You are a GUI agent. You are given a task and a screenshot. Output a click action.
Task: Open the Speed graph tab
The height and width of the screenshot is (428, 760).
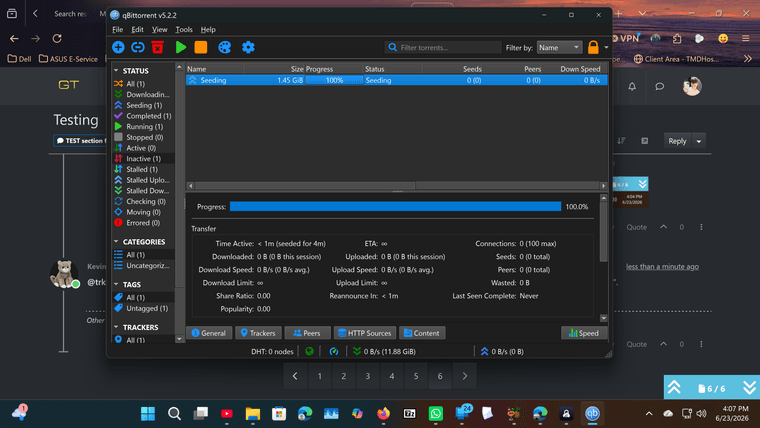pyautogui.click(x=584, y=333)
